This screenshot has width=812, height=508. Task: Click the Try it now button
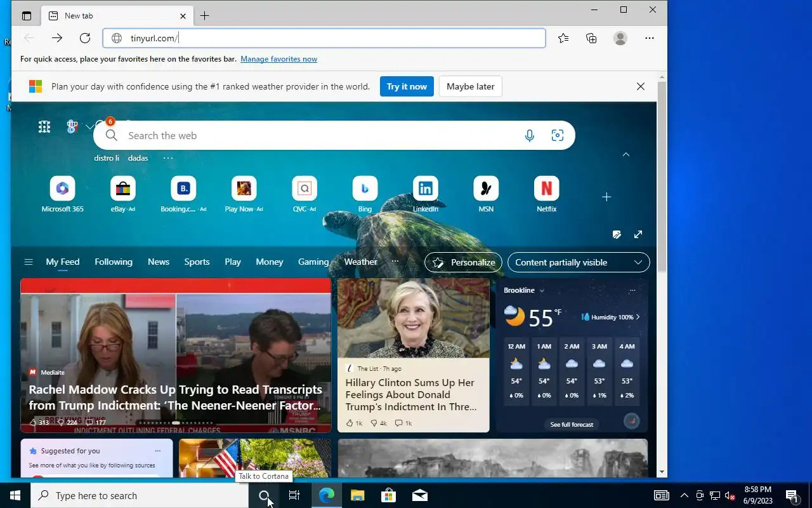coord(407,86)
